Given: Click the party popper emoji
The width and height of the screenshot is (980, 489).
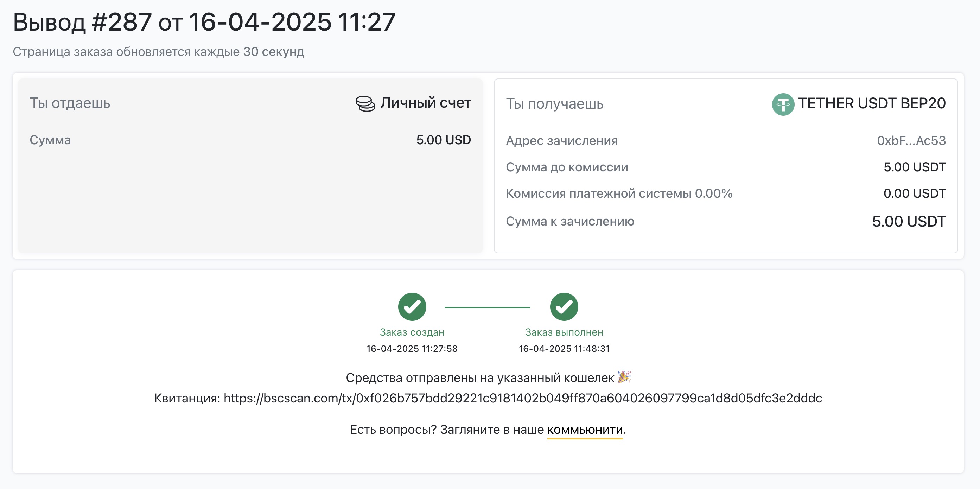Looking at the screenshot, I should coord(624,377).
